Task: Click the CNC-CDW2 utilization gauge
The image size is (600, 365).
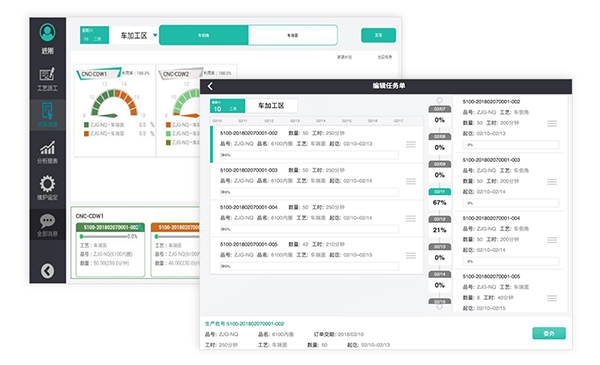Action: click(x=186, y=103)
